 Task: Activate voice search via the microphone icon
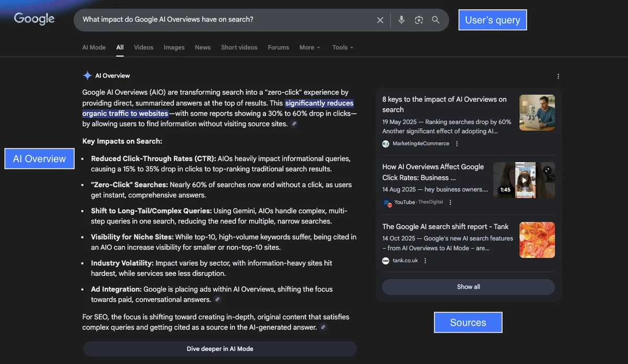pos(401,20)
